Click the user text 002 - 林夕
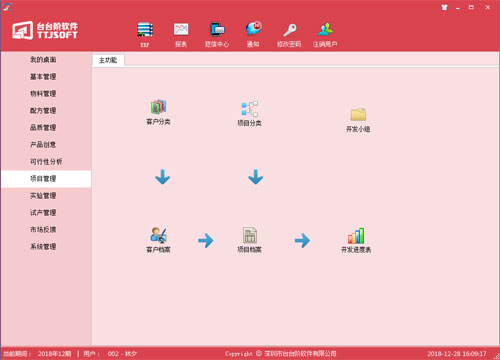 122,354
